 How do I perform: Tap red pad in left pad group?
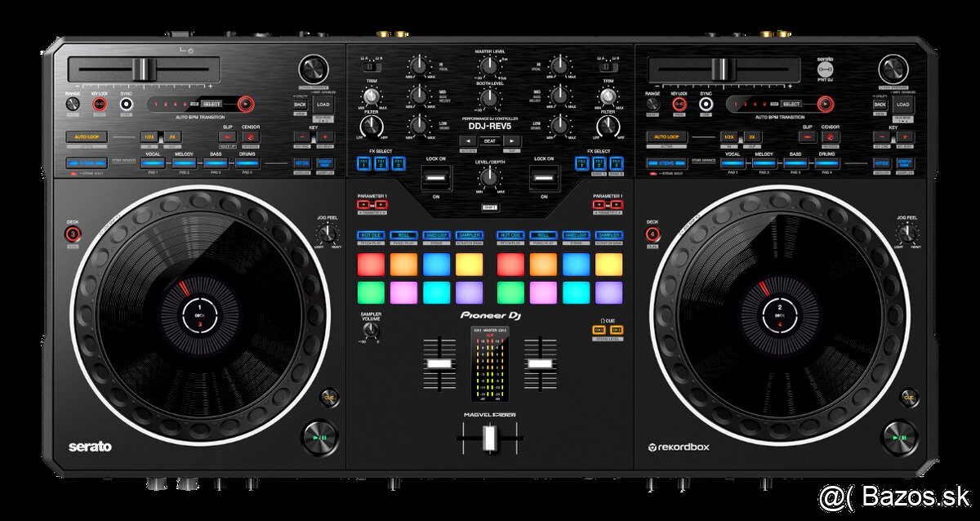[371, 263]
